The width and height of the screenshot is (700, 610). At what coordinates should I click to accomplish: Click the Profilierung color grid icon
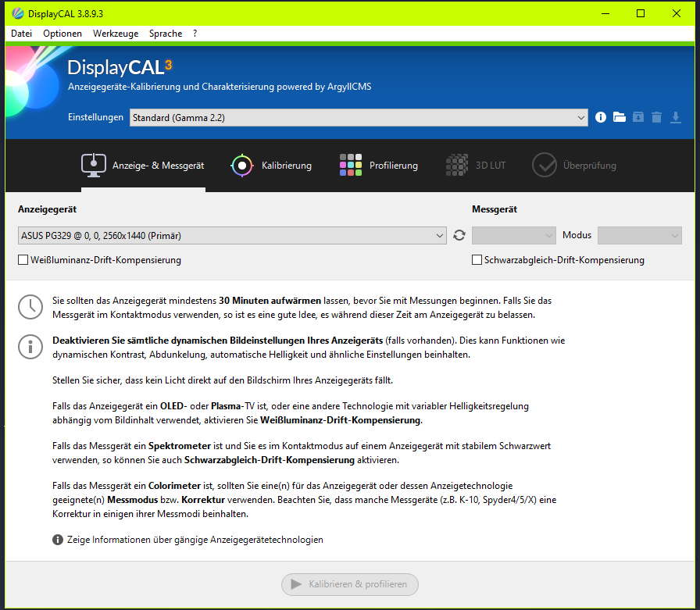(x=351, y=165)
